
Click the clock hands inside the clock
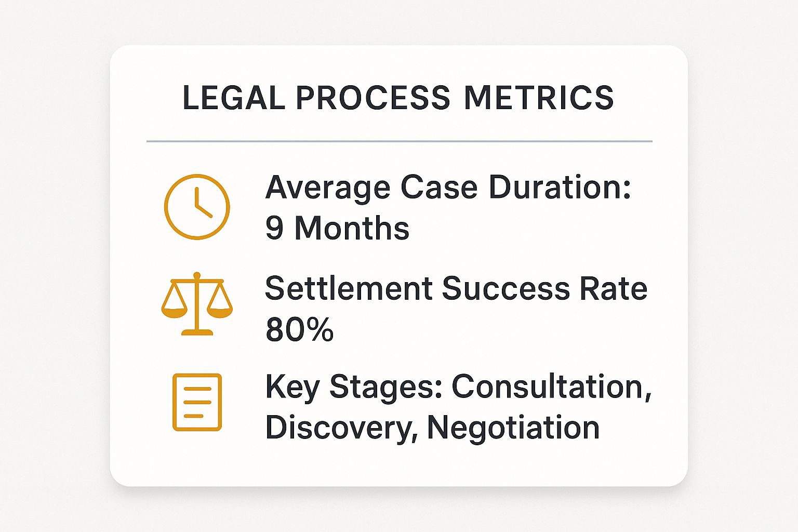[201, 206]
